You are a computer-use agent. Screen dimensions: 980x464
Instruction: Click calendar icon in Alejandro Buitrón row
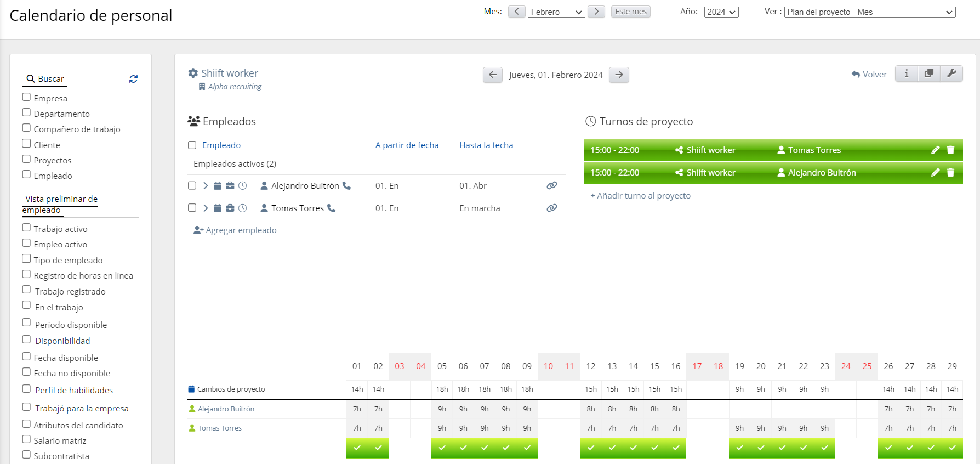[x=218, y=186]
